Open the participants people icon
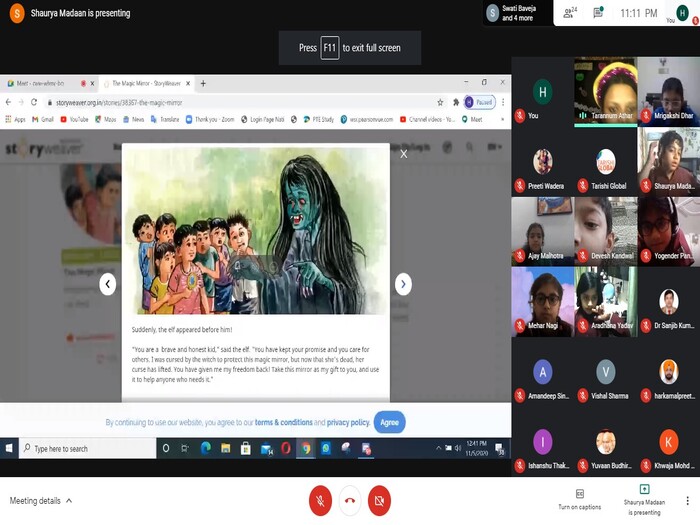The image size is (700, 525). coord(570,12)
